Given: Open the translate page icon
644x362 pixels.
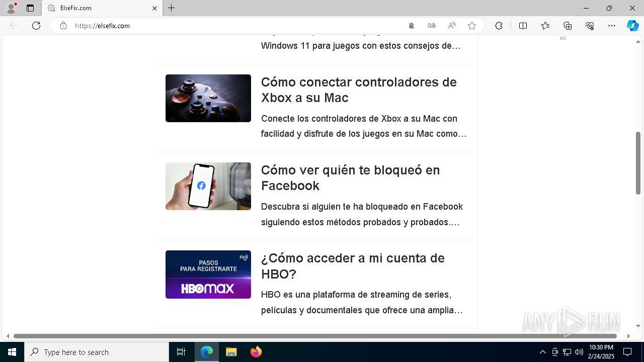Looking at the screenshot, I should pos(432,26).
